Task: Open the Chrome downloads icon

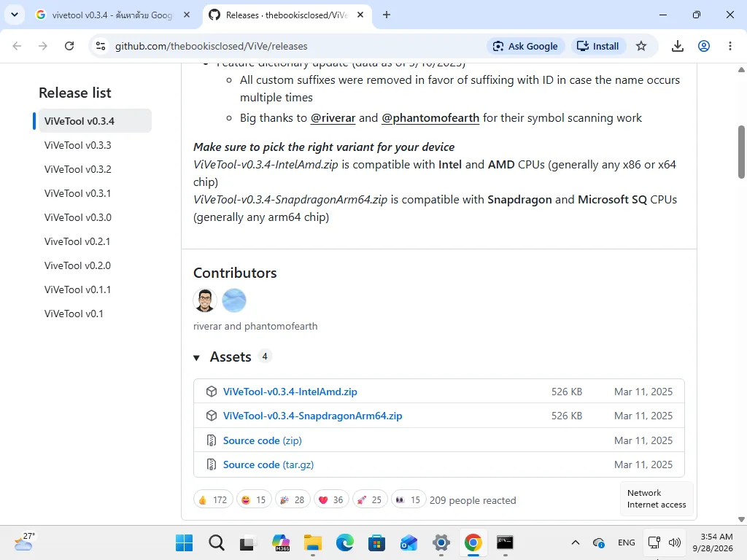Action: tap(678, 46)
